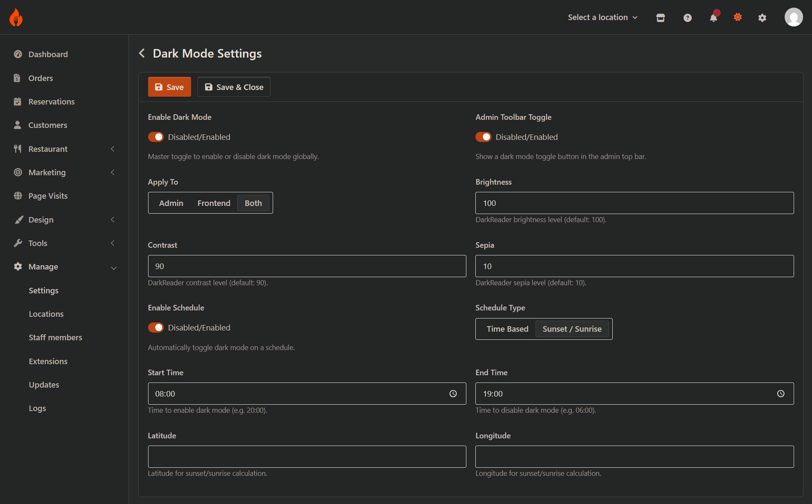This screenshot has width=812, height=504.
Task: Open settings via the gear icon
Action: tap(763, 18)
